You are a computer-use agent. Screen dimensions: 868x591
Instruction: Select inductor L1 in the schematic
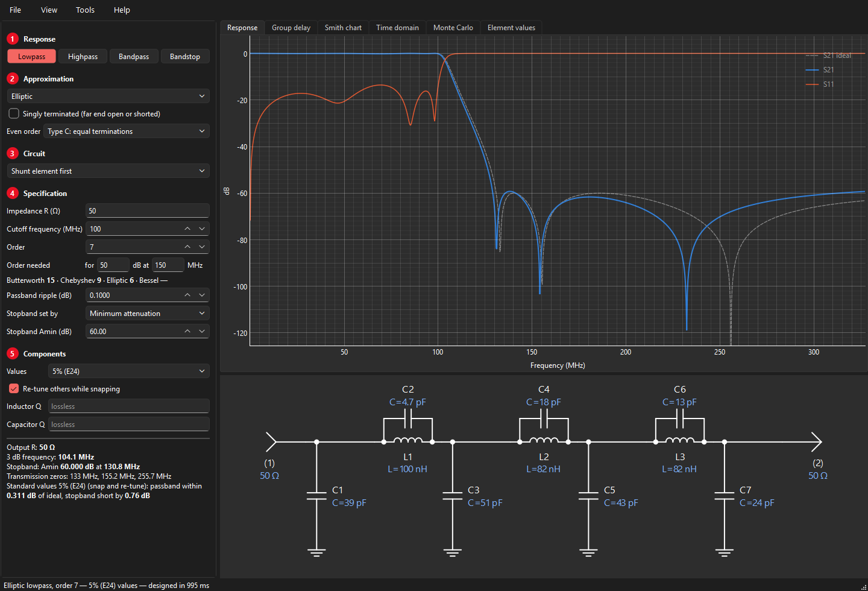pos(408,440)
